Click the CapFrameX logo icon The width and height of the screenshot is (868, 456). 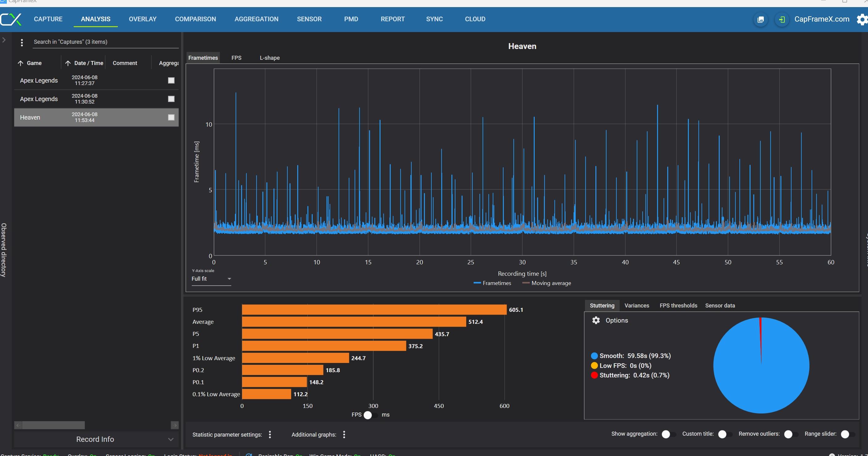11,19
